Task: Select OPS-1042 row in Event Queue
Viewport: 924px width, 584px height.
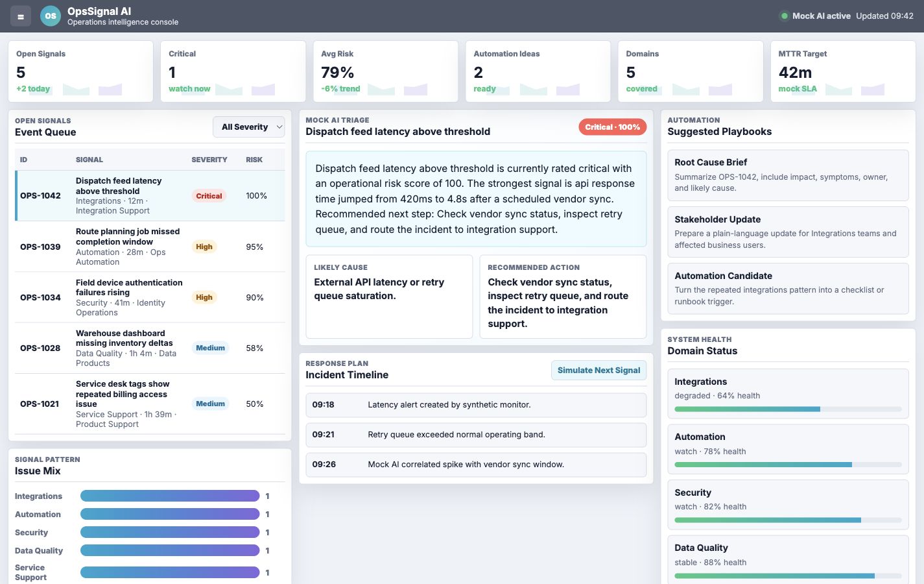Action: click(150, 196)
